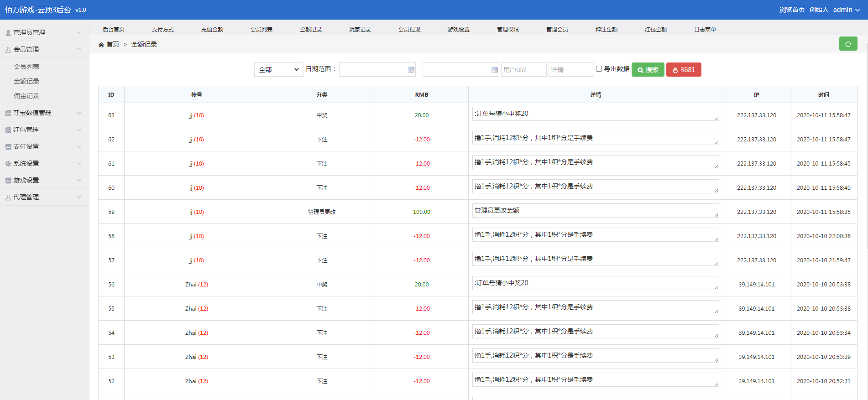
Task: Open the 红包金额 tab
Action: click(656, 30)
